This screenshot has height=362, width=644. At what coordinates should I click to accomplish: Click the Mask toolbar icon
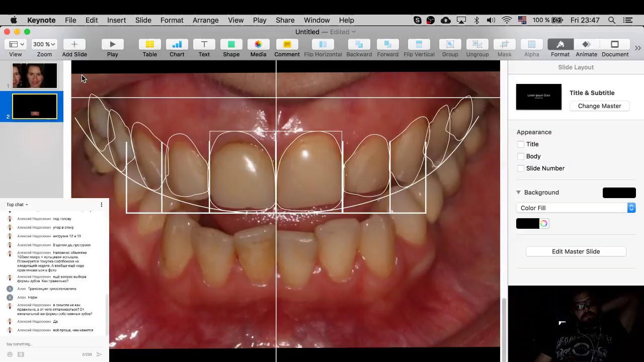click(x=504, y=44)
